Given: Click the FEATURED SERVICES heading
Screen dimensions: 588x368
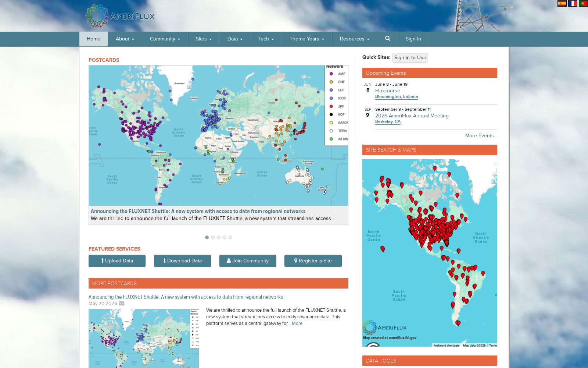Looking at the screenshot, I should click(114, 249).
